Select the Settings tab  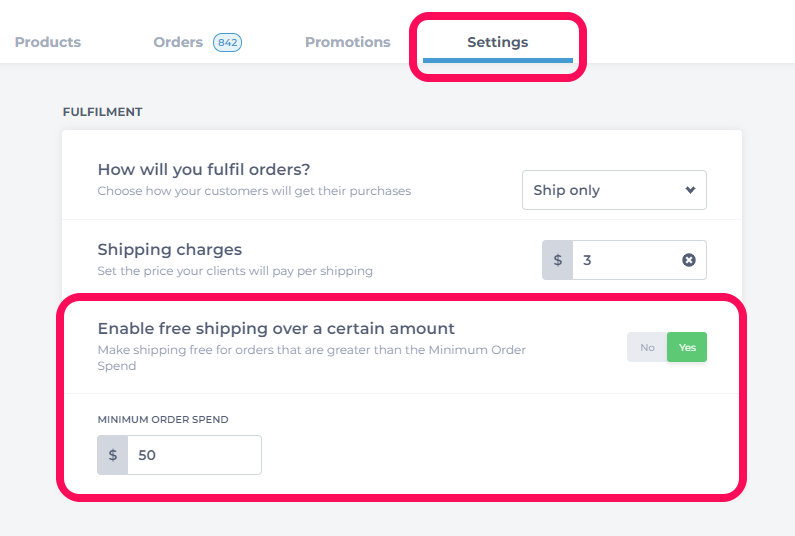coord(497,42)
